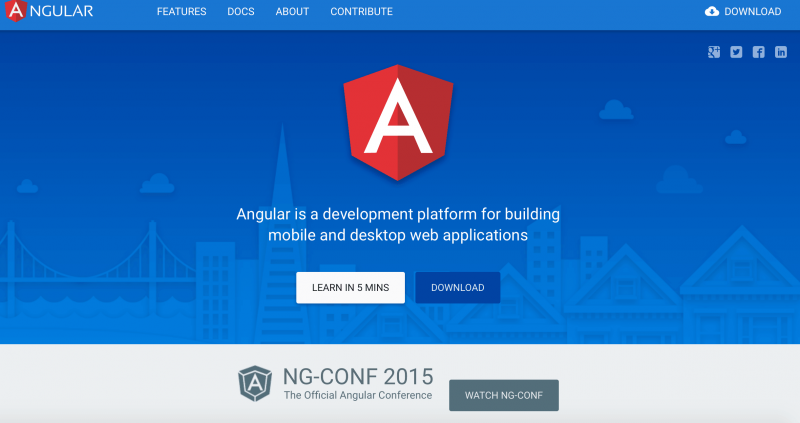Click the LinkedIn social icon
The width and height of the screenshot is (800, 423).
[x=781, y=53]
